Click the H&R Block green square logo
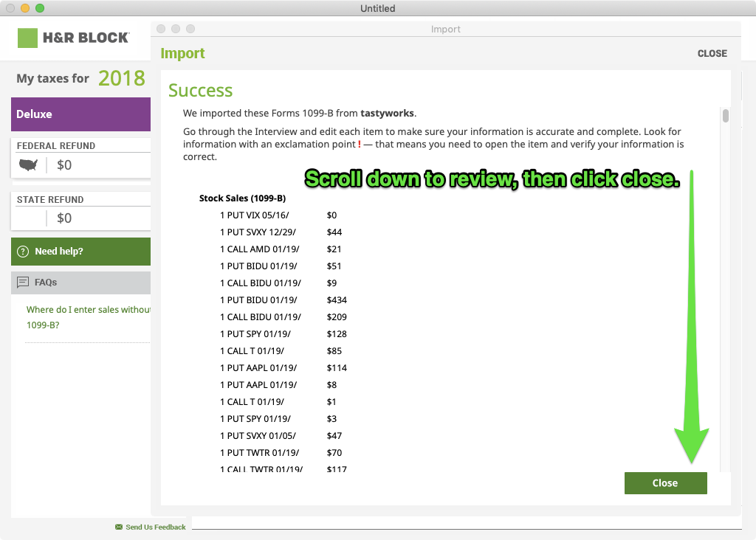Viewport: 756px width, 540px height. pos(27,38)
